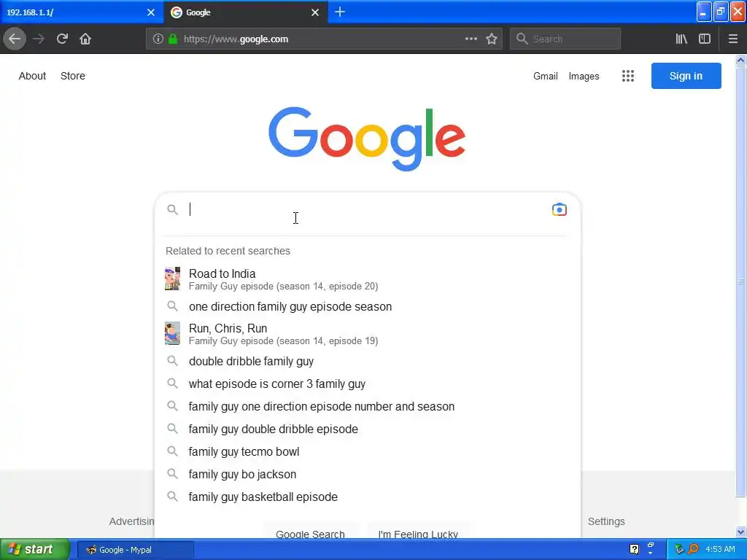Open the Images link
Image resolution: width=747 pixels, height=560 pixels.
(x=584, y=76)
